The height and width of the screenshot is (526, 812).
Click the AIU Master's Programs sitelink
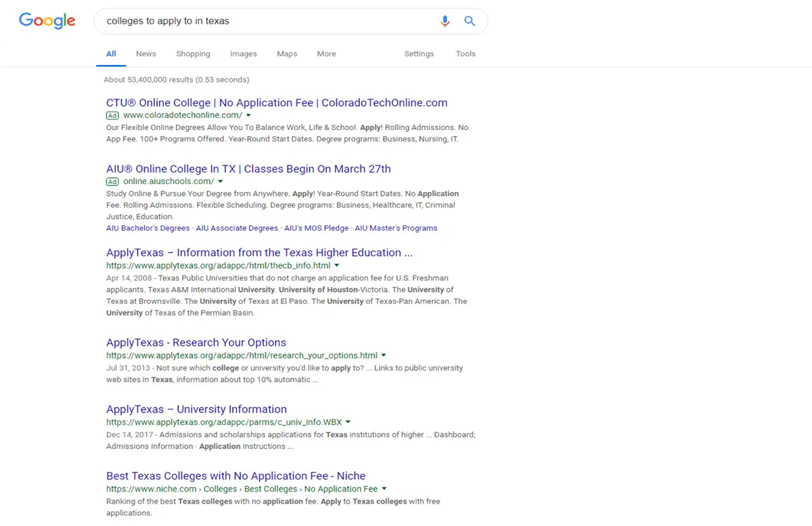pyautogui.click(x=396, y=228)
